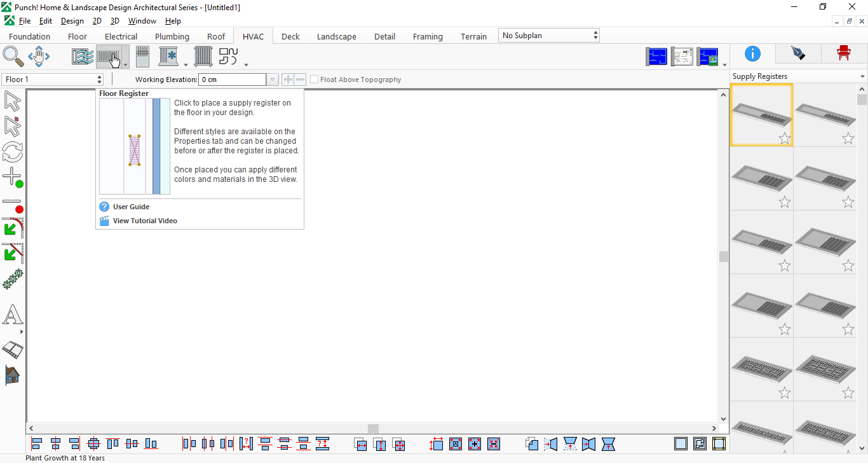The image size is (868, 463).
Task: Activate the Pan hand tool
Action: [39, 57]
